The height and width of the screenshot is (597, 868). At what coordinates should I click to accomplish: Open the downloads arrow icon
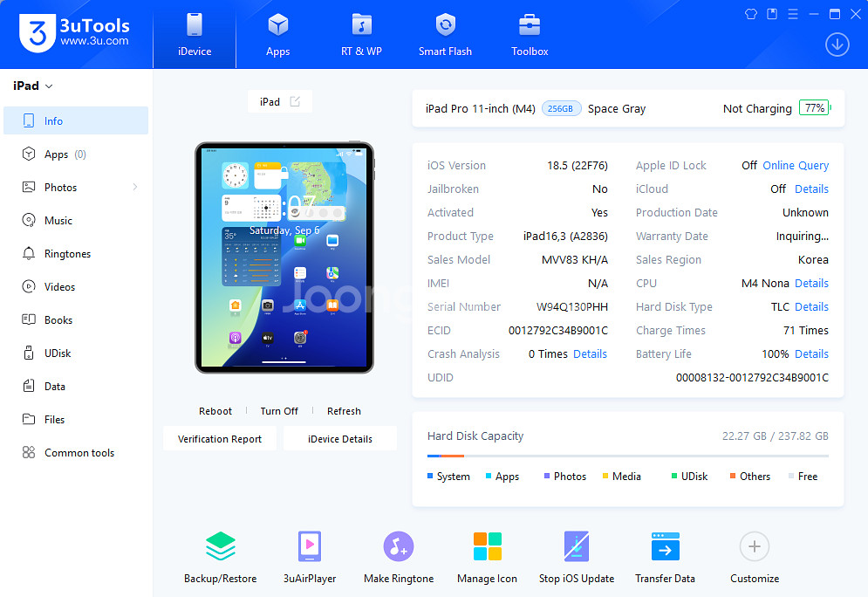837,45
